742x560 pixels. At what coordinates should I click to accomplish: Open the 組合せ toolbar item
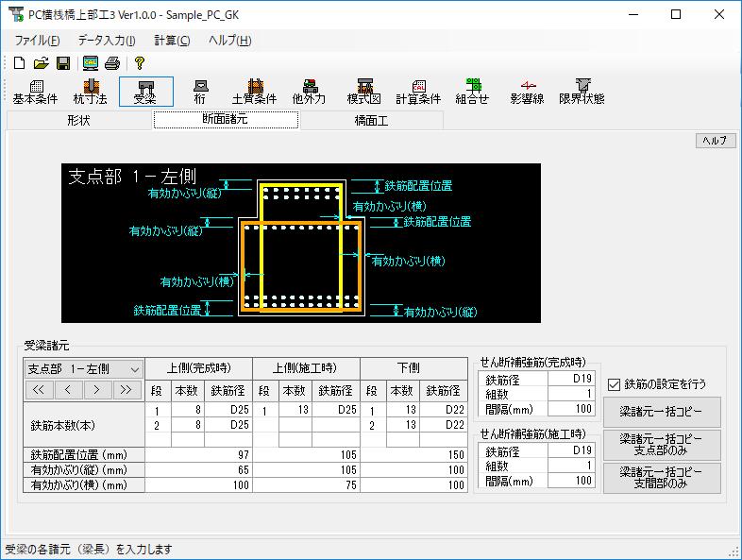473,92
